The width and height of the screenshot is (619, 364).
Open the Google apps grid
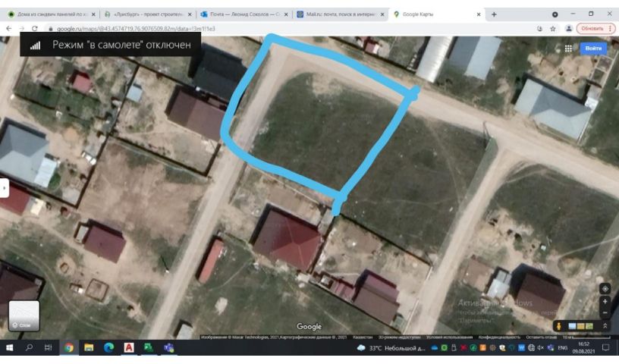pos(568,49)
